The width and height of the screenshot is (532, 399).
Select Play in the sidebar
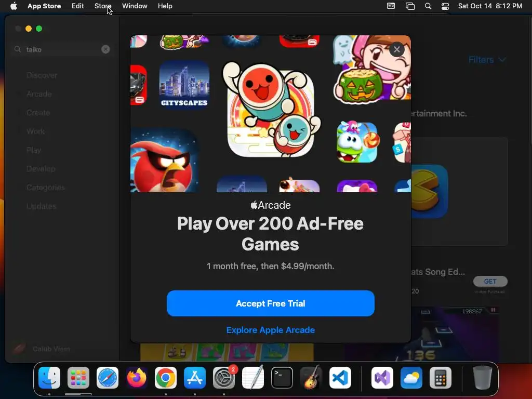click(34, 150)
